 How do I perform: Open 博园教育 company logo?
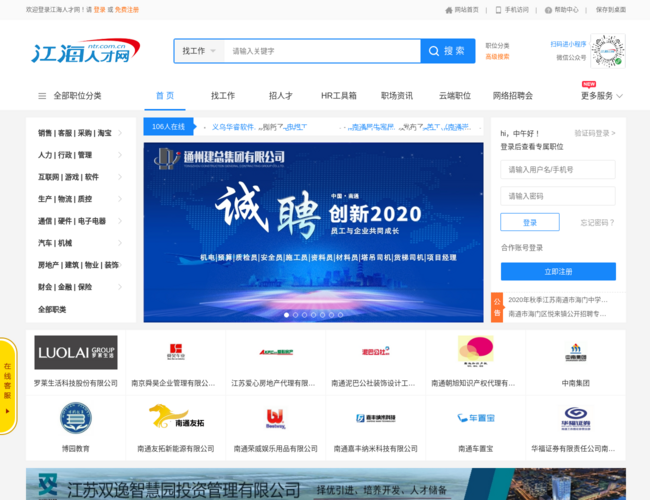click(x=75, y=418)
